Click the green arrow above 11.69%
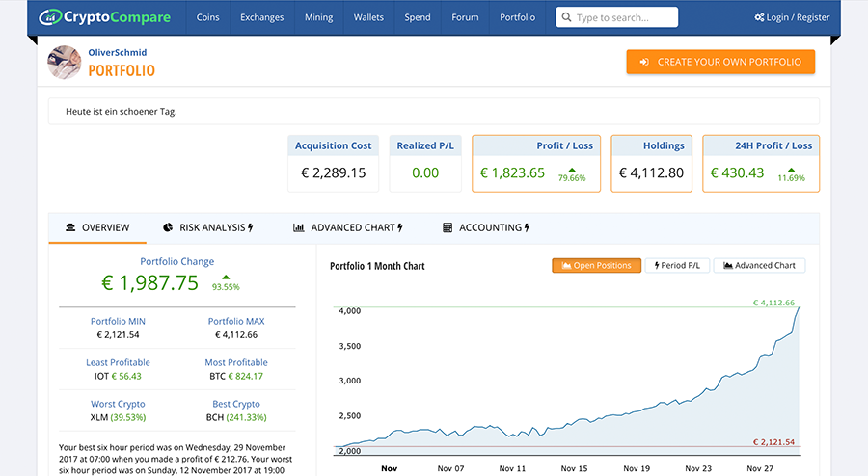The height and width of the screenshot is (476, 868). [x=791, y=170]
